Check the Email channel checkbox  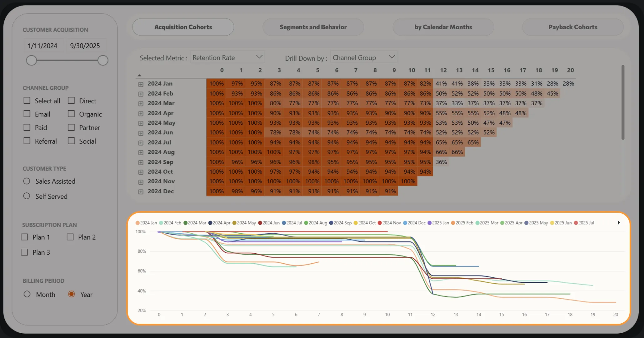[x=27, y=114]
